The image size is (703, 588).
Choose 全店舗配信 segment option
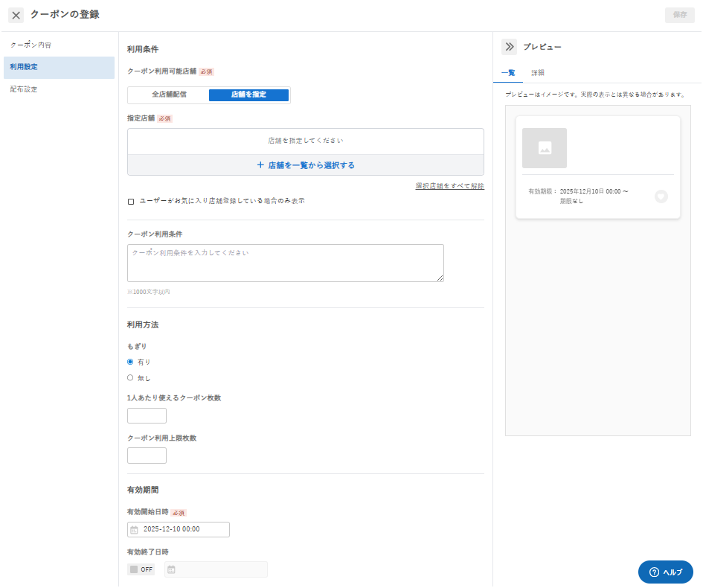coord(169,95)
